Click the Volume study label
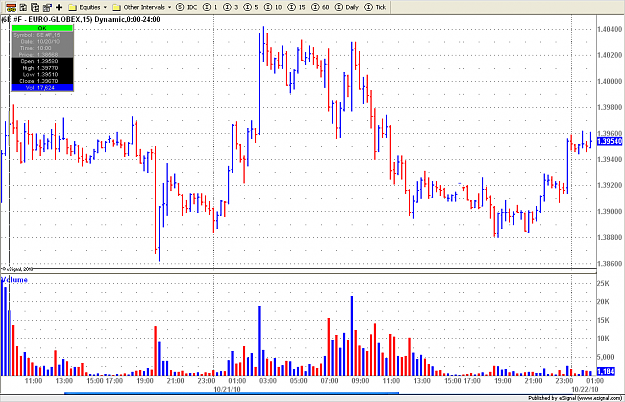 tap(14, 280)
